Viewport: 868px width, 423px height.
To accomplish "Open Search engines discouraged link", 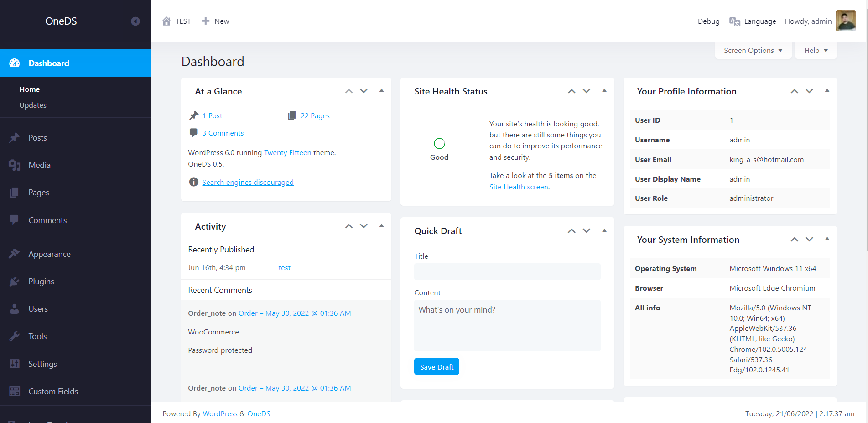I will (x=248, y=183).
